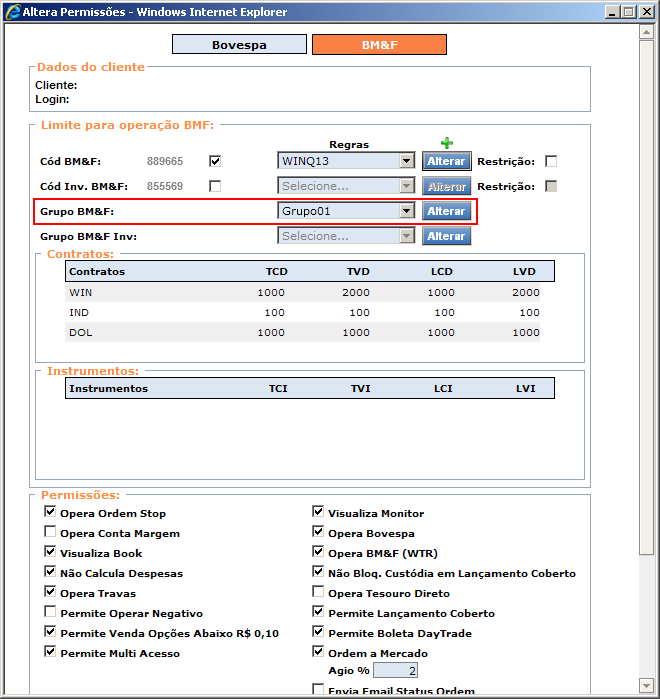Open the WINQ13 rules dropdown
The width and height of the screenshot is (660, 699).
pos(346,161)
